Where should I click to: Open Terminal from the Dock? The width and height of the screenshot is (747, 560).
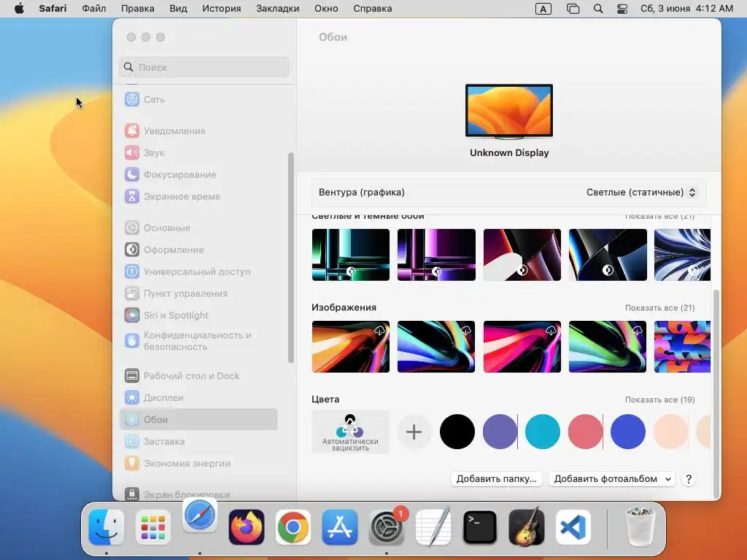(x=480, y=527)
